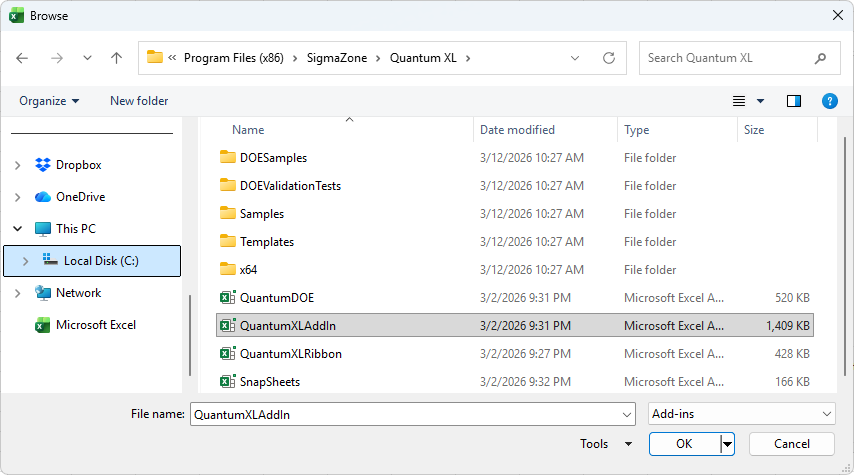Click the 520 KB size cell
Screen dimensions: 854x475
[x=792, y=298]
